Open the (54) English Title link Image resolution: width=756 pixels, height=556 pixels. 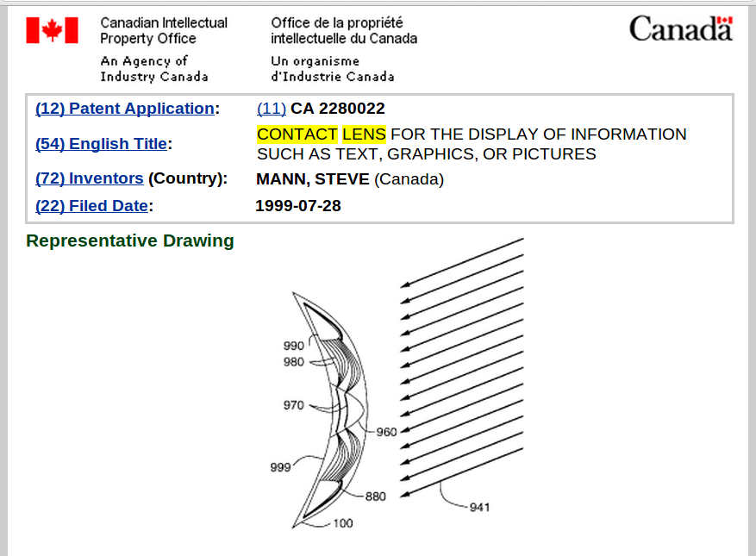[101, 144]
